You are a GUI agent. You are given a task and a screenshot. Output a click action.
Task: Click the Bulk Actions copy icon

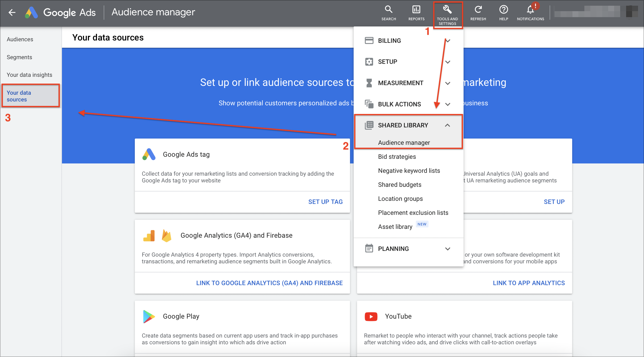tap(369, 104)
